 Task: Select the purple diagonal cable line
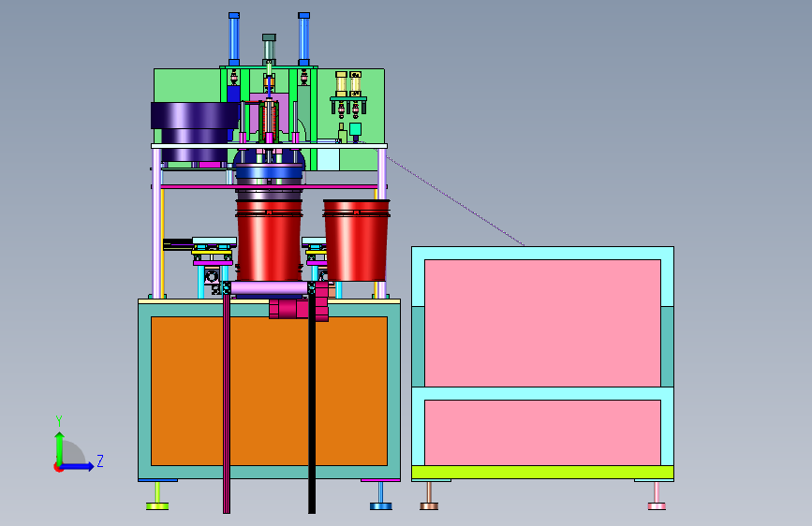(456, 201)
